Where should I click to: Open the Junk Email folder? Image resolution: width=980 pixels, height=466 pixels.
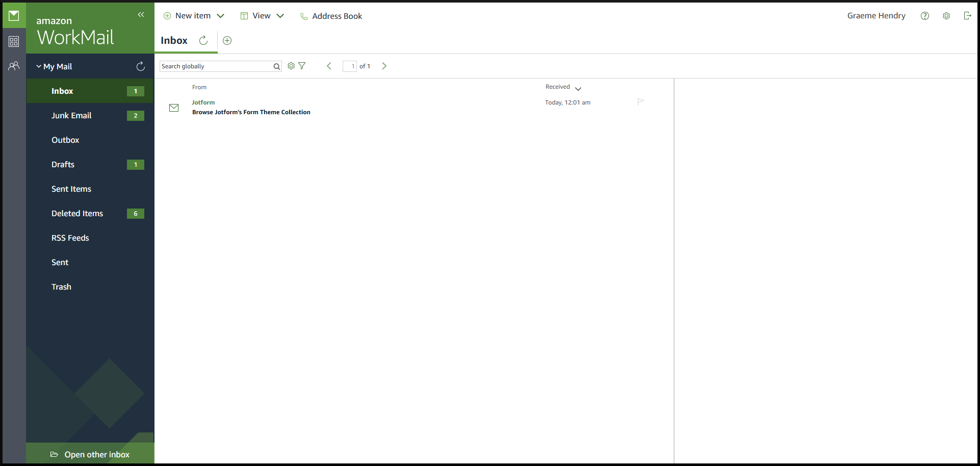(72, 115)
